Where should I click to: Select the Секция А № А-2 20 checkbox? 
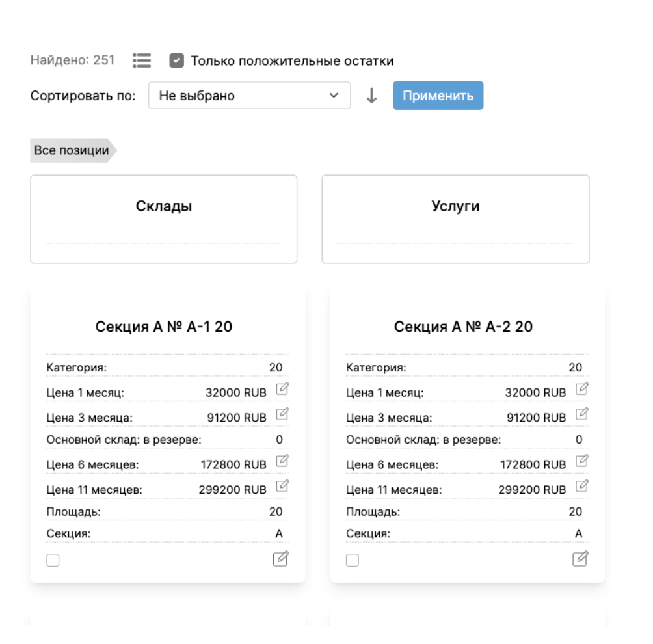coord(353,560)
